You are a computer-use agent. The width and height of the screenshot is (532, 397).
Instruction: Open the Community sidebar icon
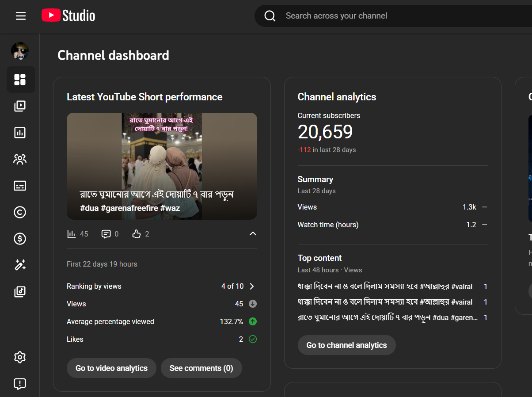point(20,159)
